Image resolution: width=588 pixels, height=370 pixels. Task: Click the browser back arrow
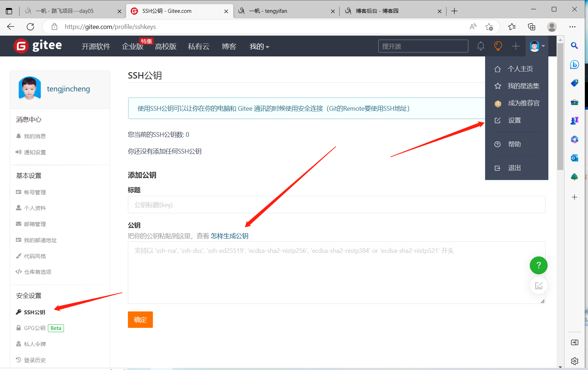click(11, 27)
